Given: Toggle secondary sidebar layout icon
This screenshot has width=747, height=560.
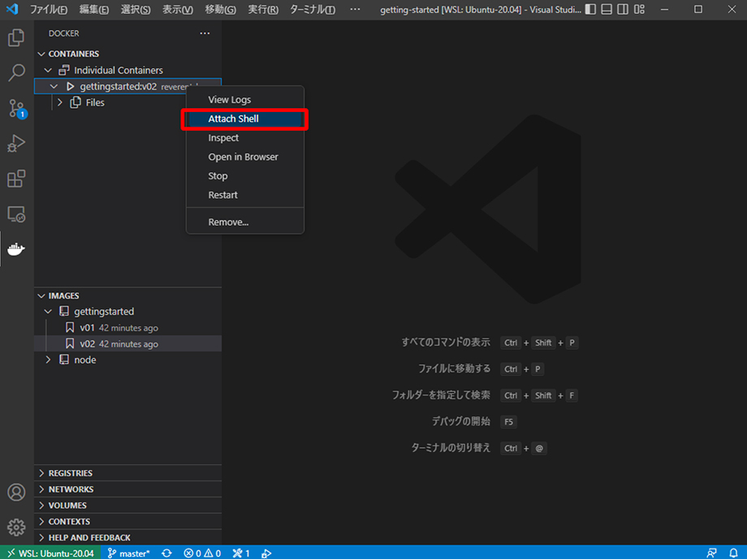Looking at the screenshot, I should pyautogui.click(x=623, y=9).
